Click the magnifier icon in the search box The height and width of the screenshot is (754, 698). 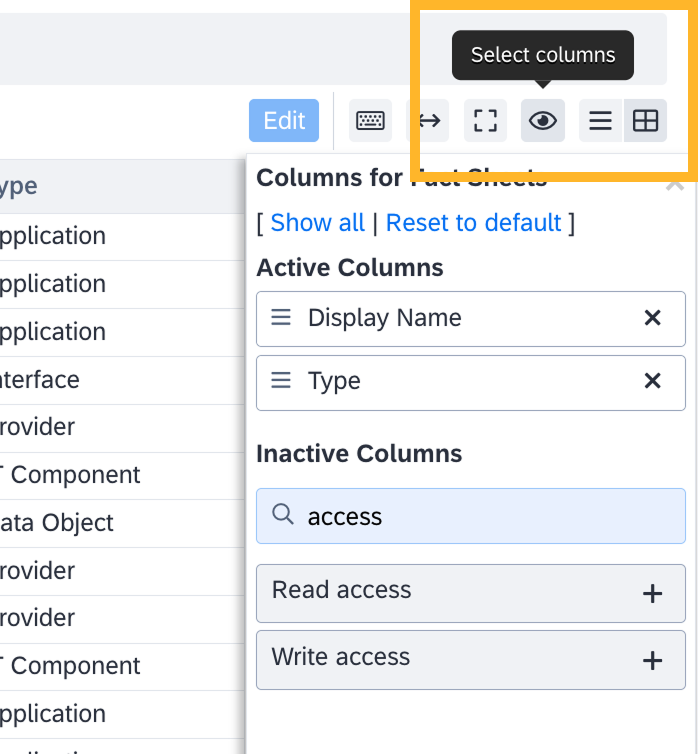283,515
